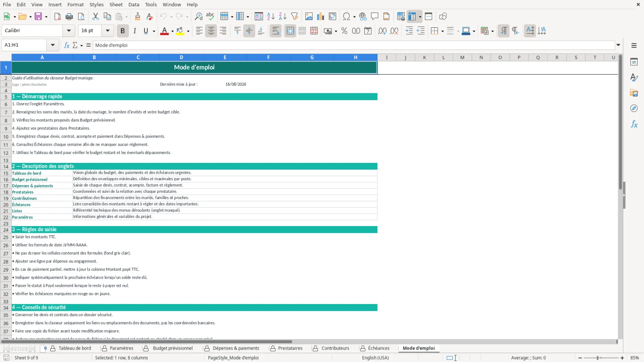Toggle Center Vertically alignment
This screenshot has width=644, height=362.
click(249, 31)
